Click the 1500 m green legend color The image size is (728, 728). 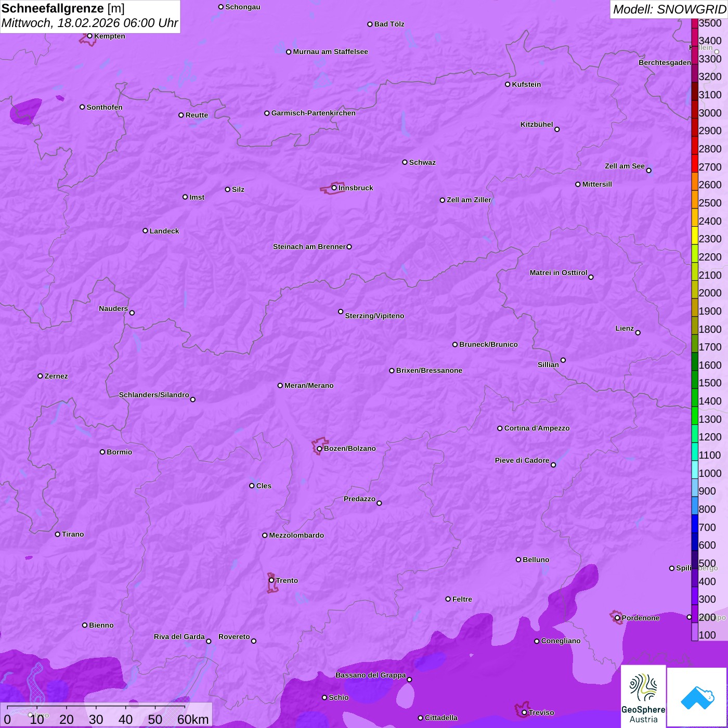pyautogui.click(x=695, y=380)
